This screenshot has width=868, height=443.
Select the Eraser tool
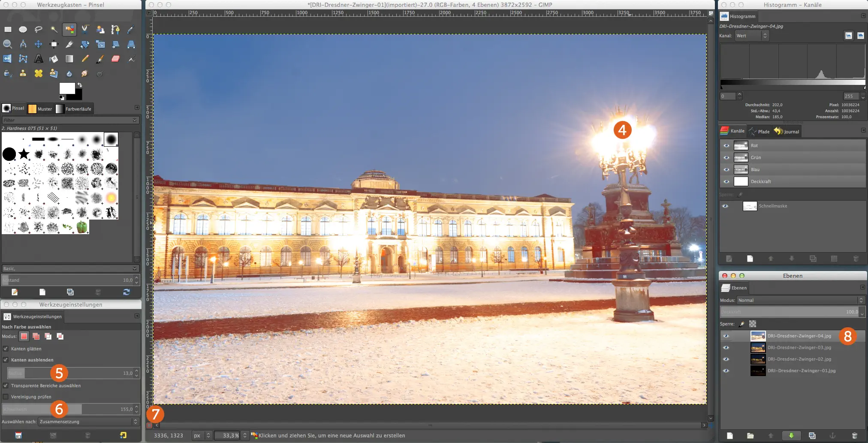point(116,59)
